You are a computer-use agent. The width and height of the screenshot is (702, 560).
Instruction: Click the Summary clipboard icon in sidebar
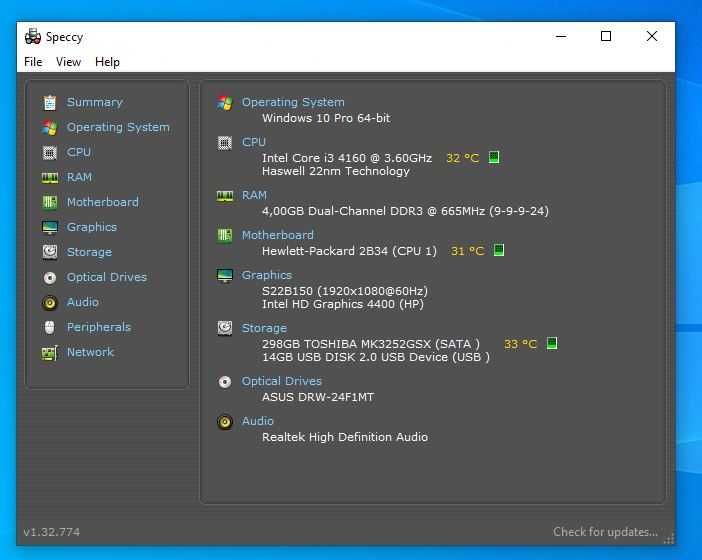tap(50, 103)
